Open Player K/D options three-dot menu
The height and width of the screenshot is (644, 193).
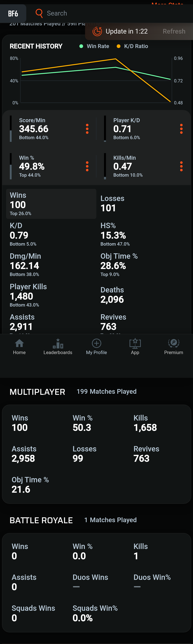181,129
